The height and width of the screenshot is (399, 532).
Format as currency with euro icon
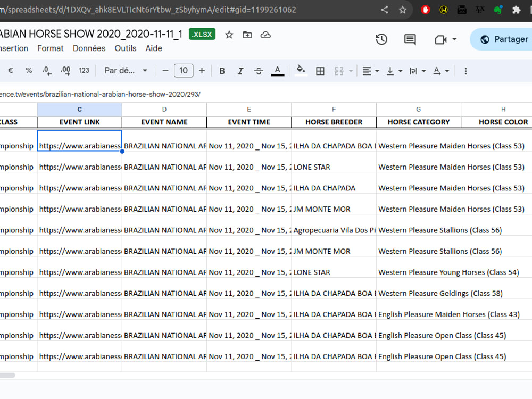pyautogui.click(x=11, y=71)
